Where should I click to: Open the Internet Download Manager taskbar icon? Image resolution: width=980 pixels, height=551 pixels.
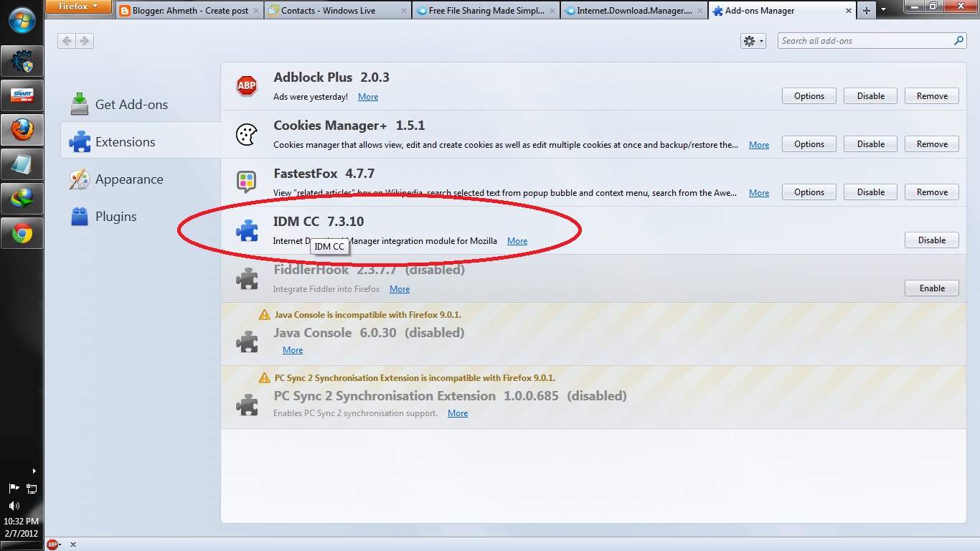22,199
